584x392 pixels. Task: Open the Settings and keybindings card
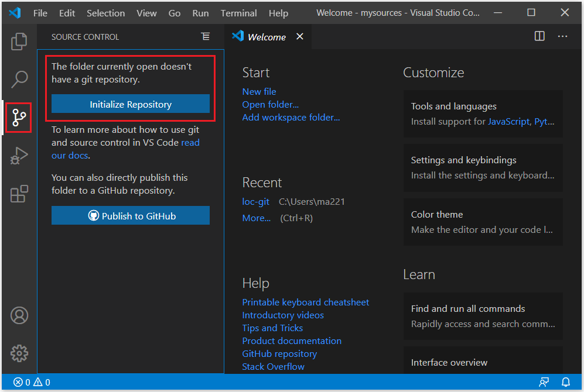(x=483, y=168)
